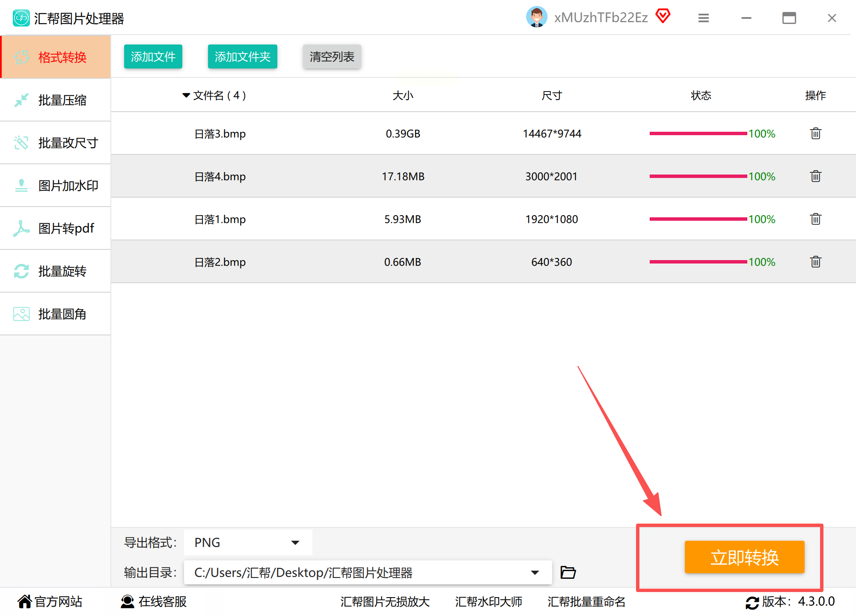
Task: Click trash icon for 日落4.bmp row
Action: [815, 176]
